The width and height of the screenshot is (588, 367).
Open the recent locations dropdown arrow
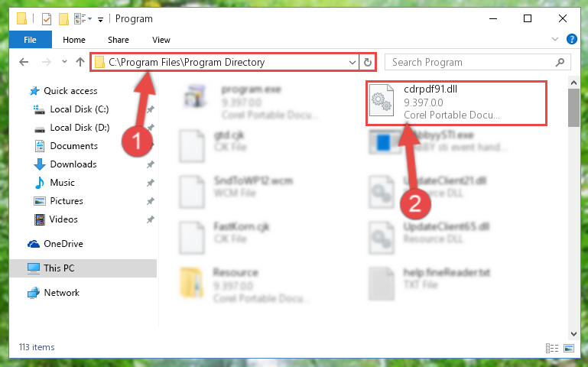click(64, 62)
